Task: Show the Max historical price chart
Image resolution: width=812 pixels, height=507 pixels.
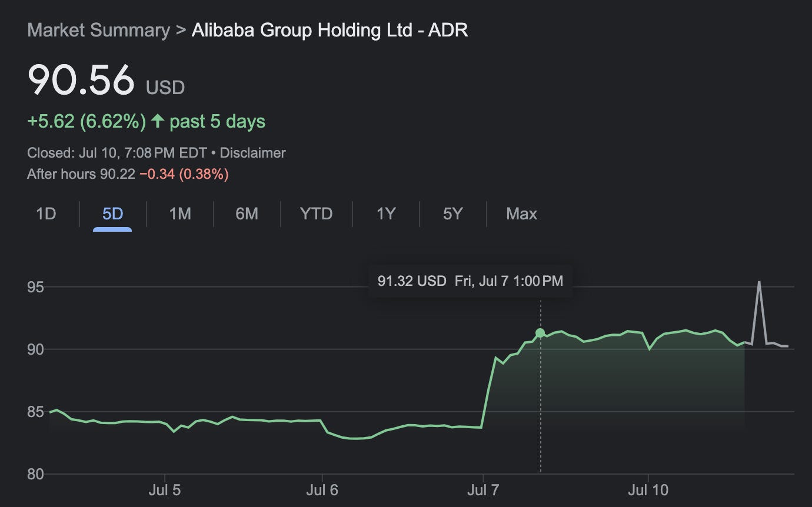Action: point(521,214)
